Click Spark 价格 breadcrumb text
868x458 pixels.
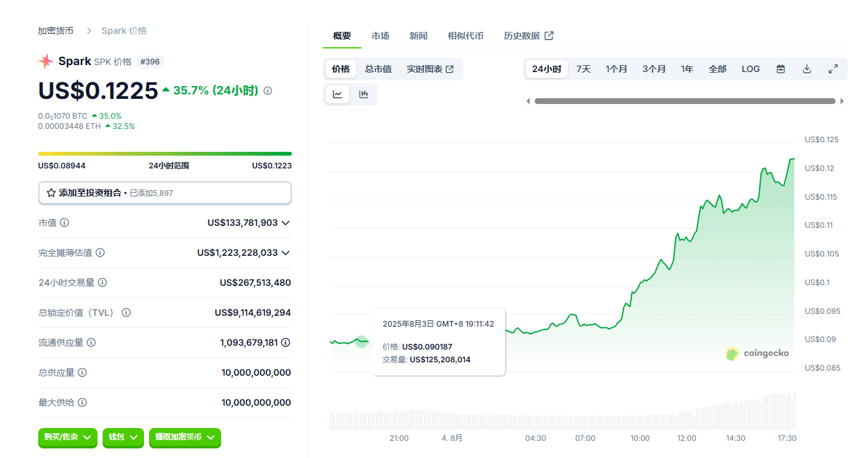click(x=124, y=31)
